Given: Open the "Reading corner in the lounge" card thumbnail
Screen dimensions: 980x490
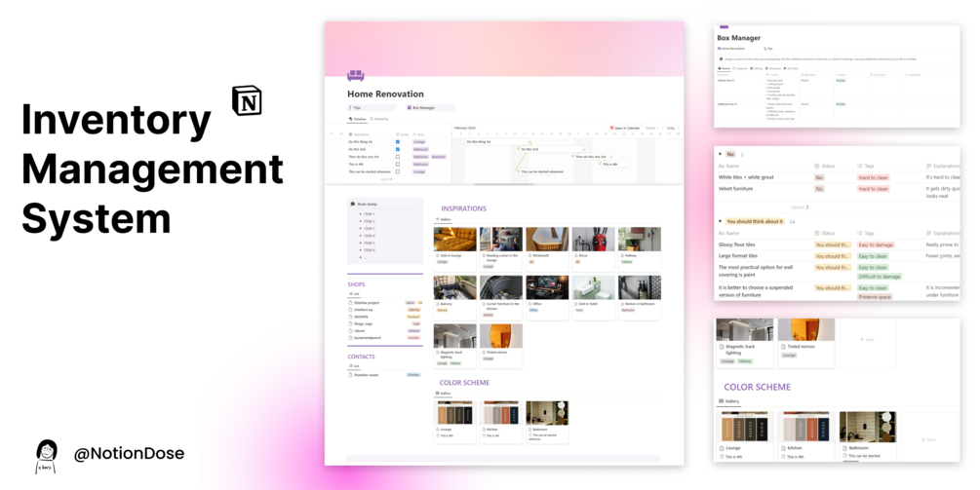Looking at the screenshot, I should pos(501,239).
